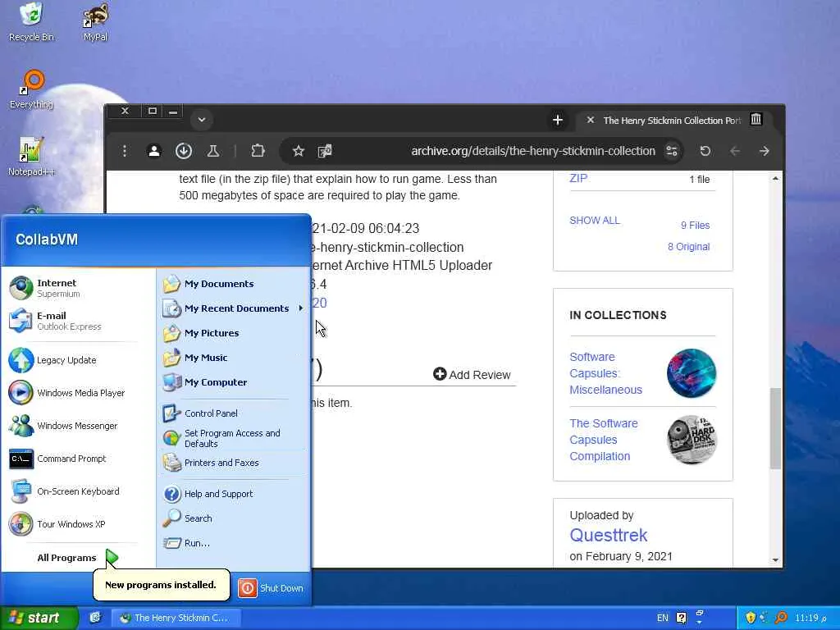The width and height of the screenshot is (840, 630).
Task: Launch Legacy Update from Start menu
Action: click(74, 360)
